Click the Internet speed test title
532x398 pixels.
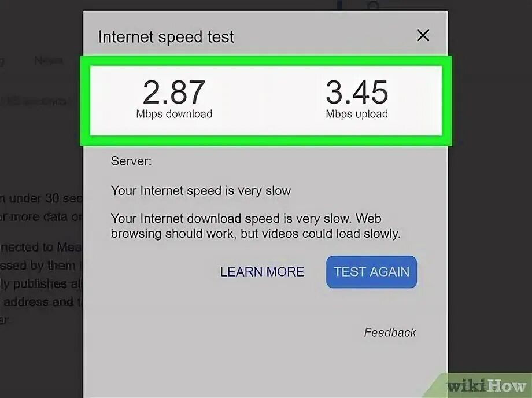pyautogui.click(x=166, y=36)
